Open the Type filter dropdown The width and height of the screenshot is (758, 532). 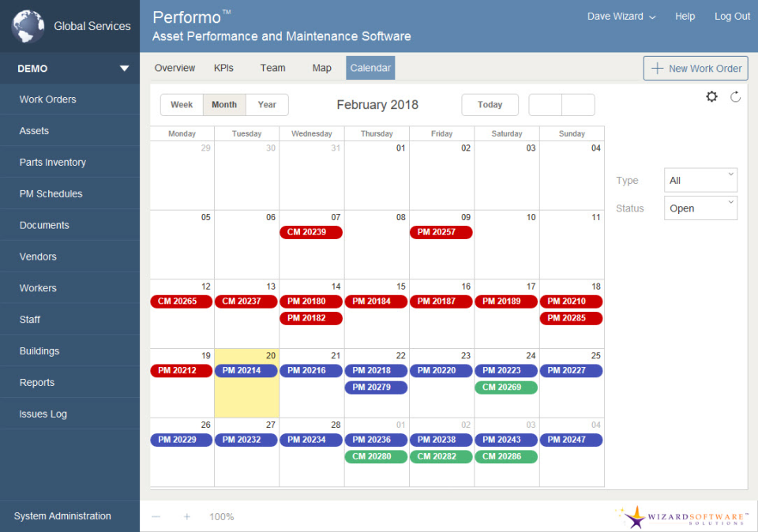click(700, 180)
